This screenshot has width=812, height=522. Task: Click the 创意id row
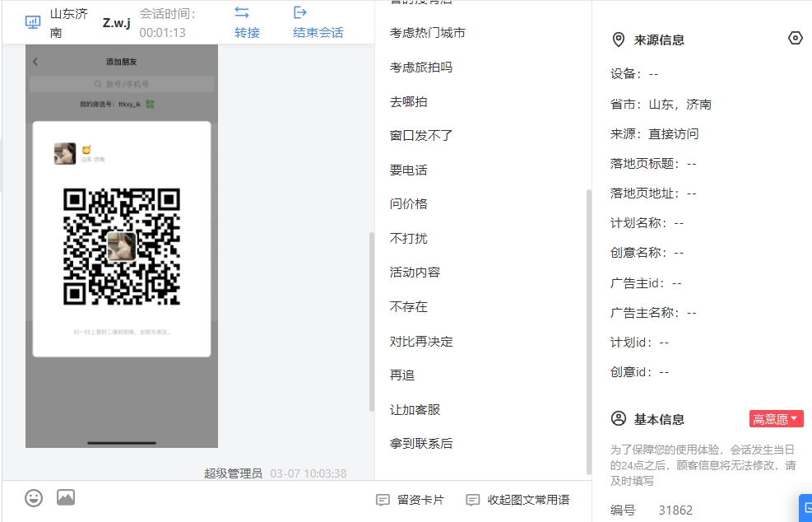click(x=639, y=371)
